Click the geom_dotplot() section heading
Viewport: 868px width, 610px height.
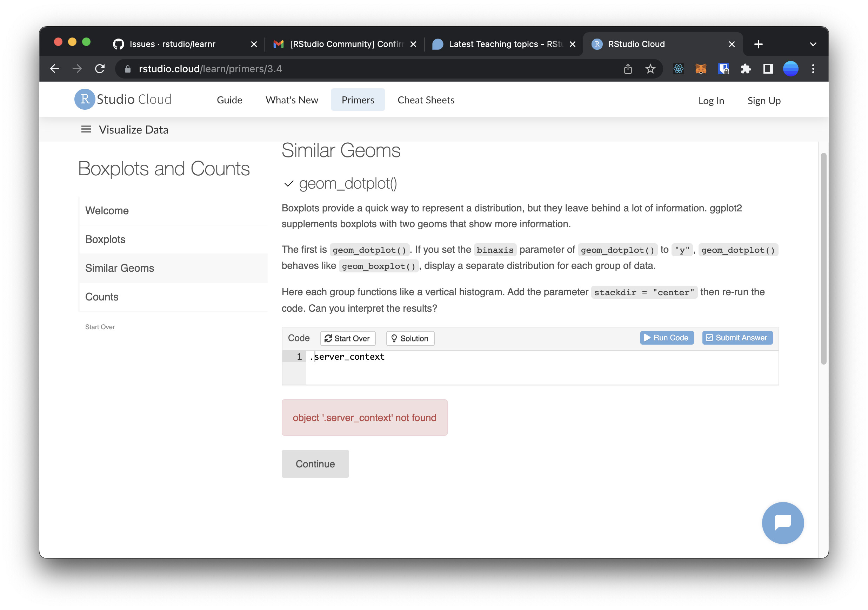[x=348, y=183]
